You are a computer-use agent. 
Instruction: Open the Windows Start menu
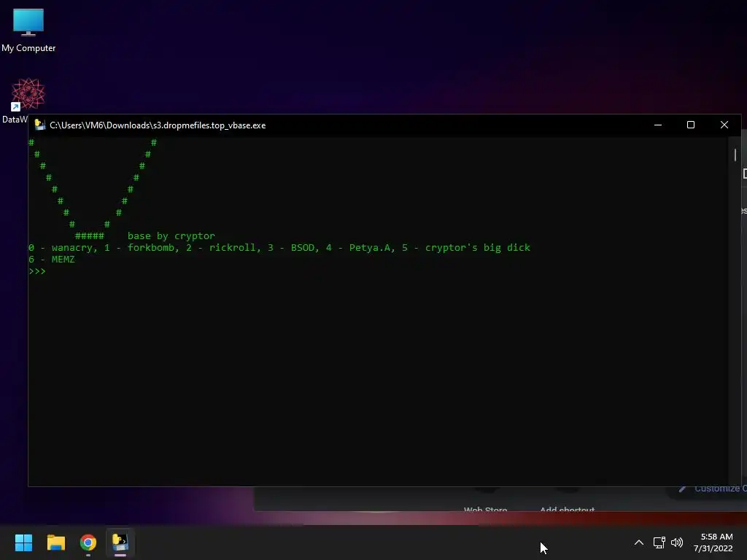click(23, 542)
